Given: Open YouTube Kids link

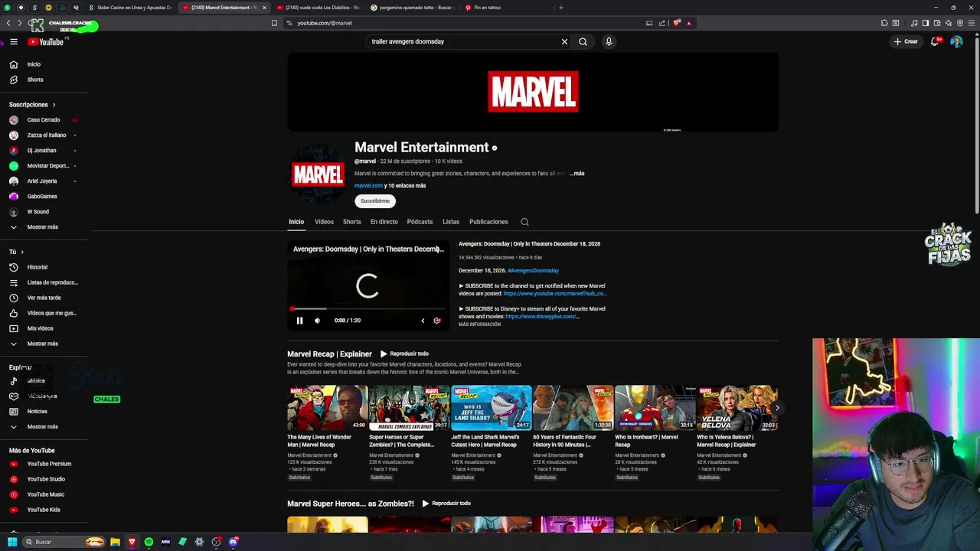Looking at the screenshot, I should [44, 510].
